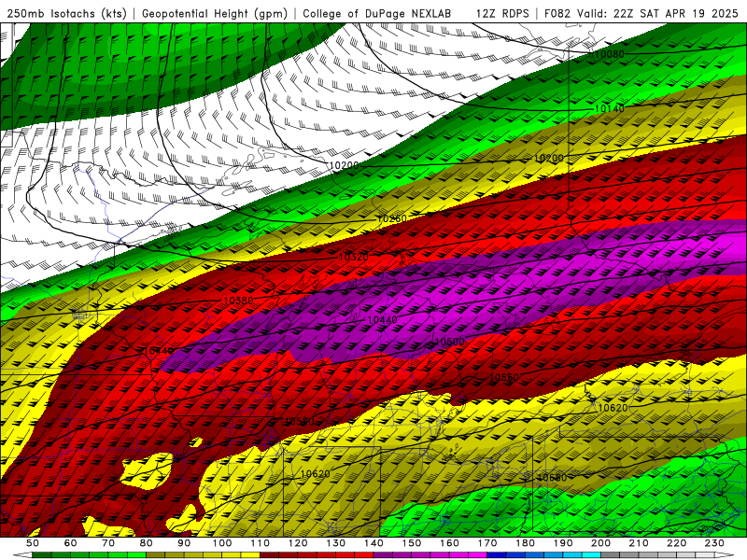Image resolution: width=747 pixels, height=560 pixels.
Task: Click the 220 knot colorbar label
Action: pos(676,543)
